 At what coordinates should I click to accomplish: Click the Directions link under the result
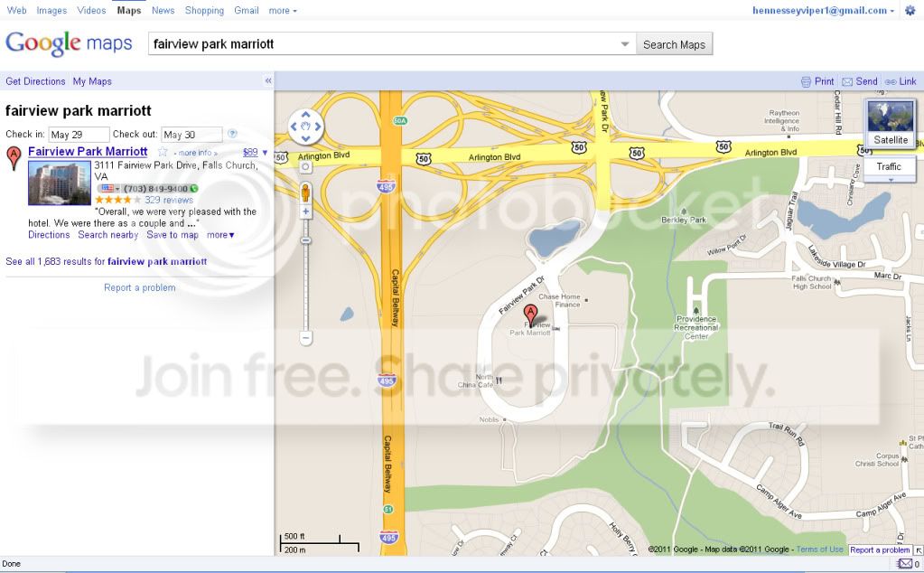coord(49,235)
